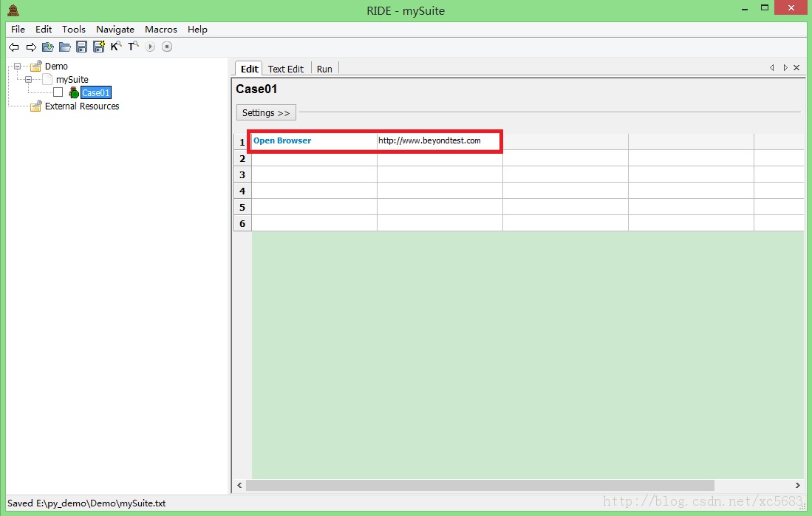This screenshot has width=812, height=516.
Task: Switch to the Run tab
Action: coord(324,69)
